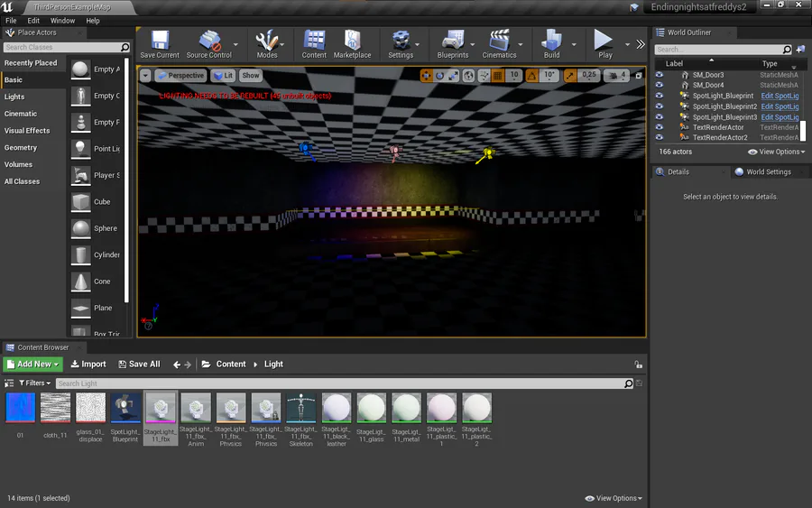Select the StageLight_11_glass material thumbnail
812x508 pixels.
(372, 408)
